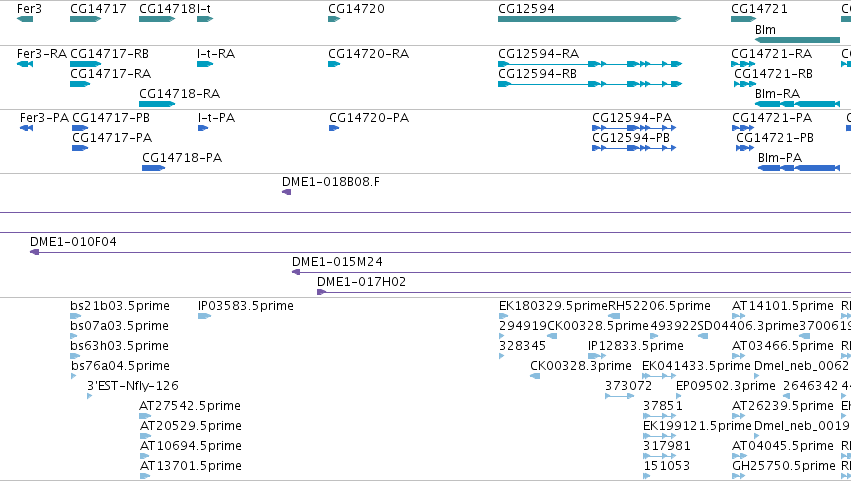
Task: Select the AT13701.5prime EST
Action: point(144,477)
